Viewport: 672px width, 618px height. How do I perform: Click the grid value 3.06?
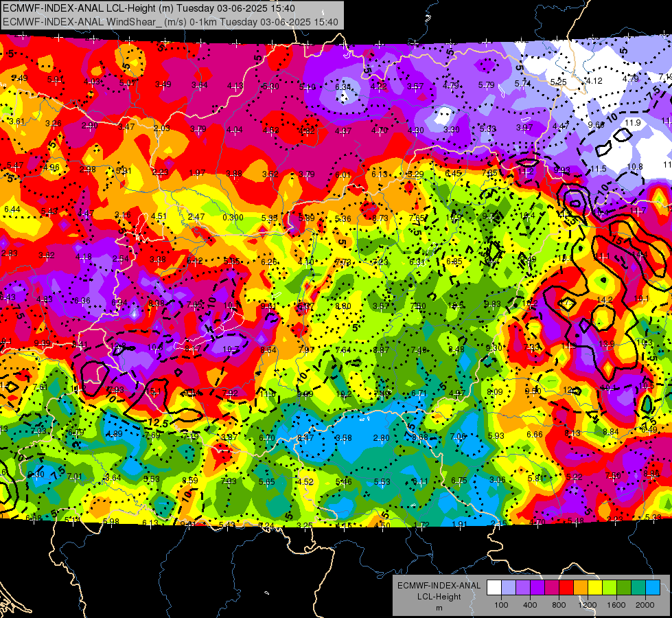(x=497, y=479)
